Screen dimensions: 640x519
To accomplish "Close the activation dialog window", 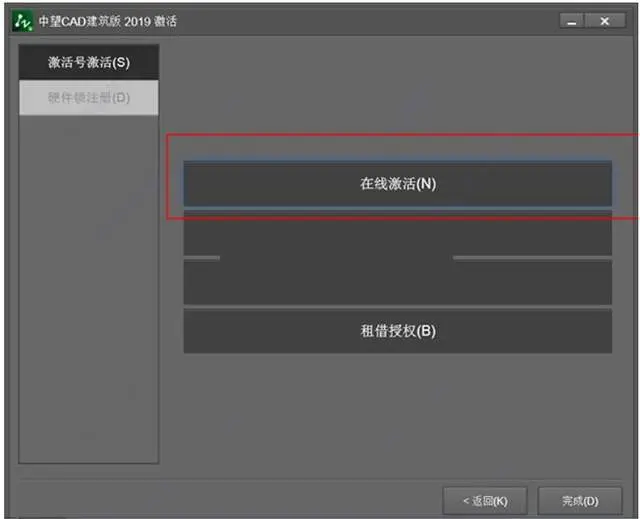I will 605,21.
